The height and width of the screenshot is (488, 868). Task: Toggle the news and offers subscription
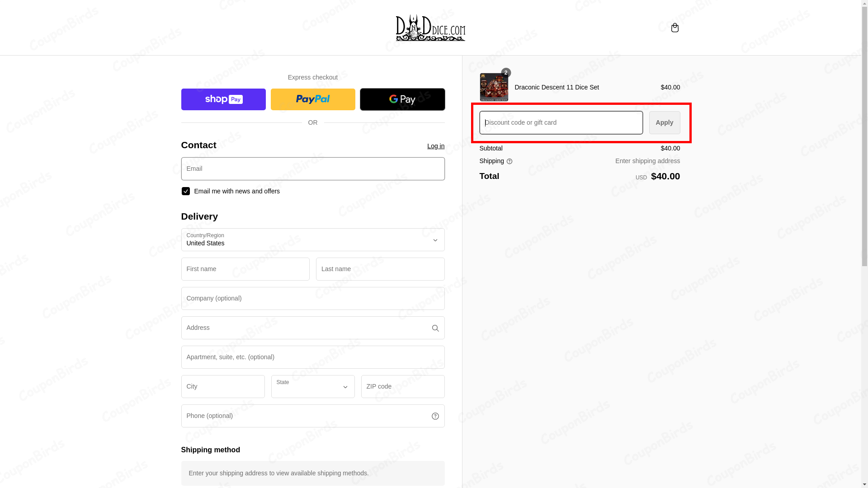click(x=185, y=191)
